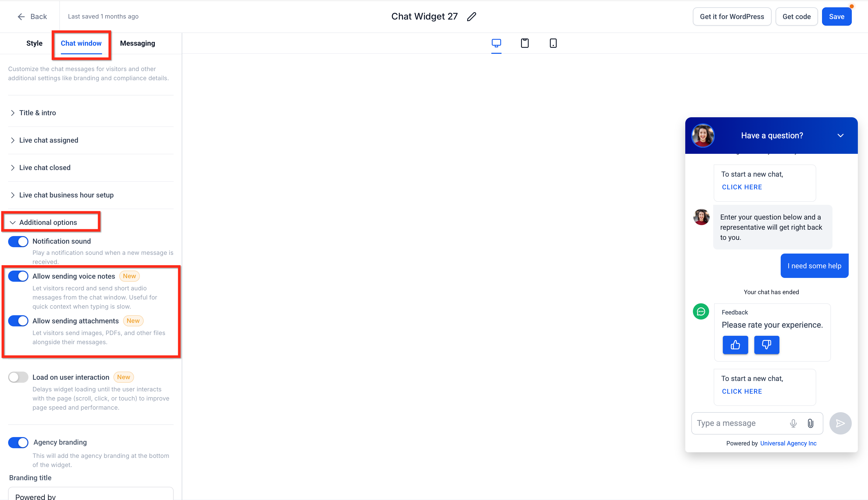Switch to mobile preview icon

(553, 43)
